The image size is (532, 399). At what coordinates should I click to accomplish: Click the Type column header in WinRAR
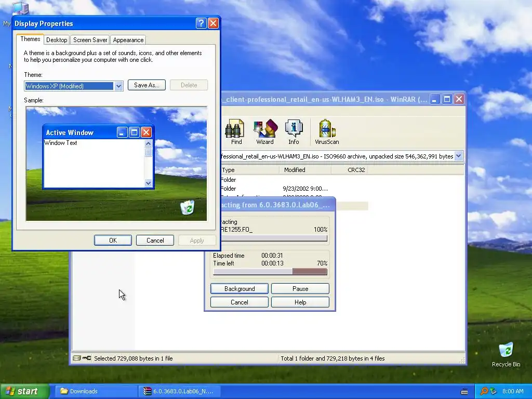coord(250,170)
